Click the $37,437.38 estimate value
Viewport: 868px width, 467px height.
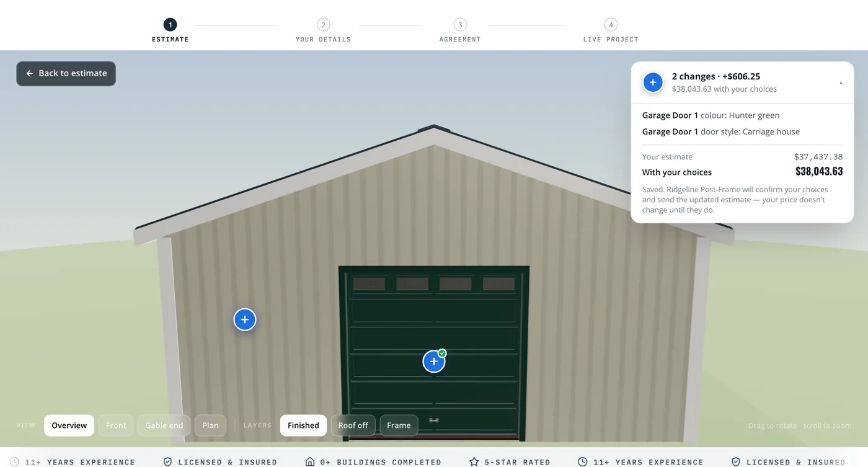(818, 157)
